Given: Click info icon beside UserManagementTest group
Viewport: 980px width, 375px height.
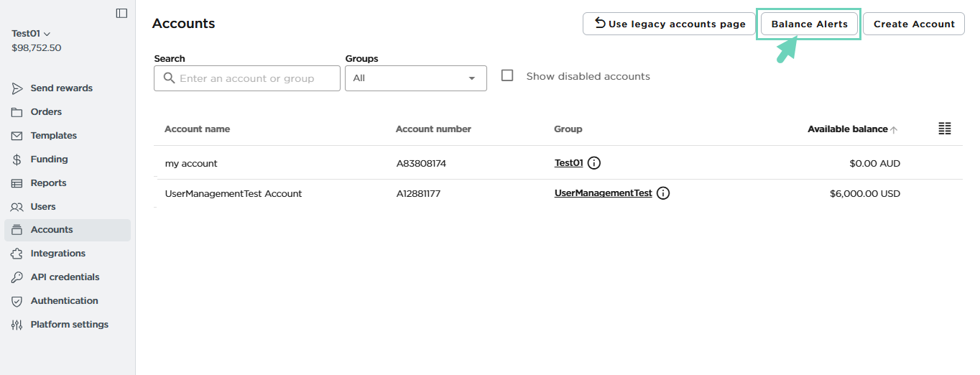Looking at the screenshot, I should click(663, 193).
